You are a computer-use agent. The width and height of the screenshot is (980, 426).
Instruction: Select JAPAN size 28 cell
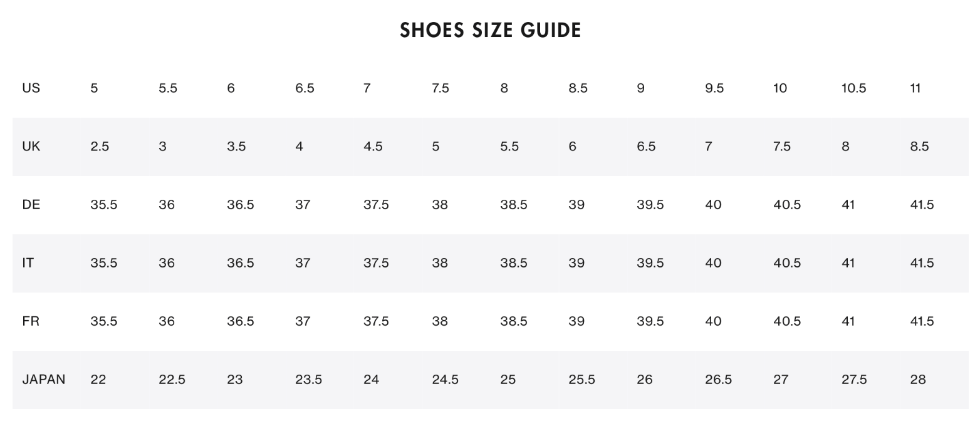point(917,380)
